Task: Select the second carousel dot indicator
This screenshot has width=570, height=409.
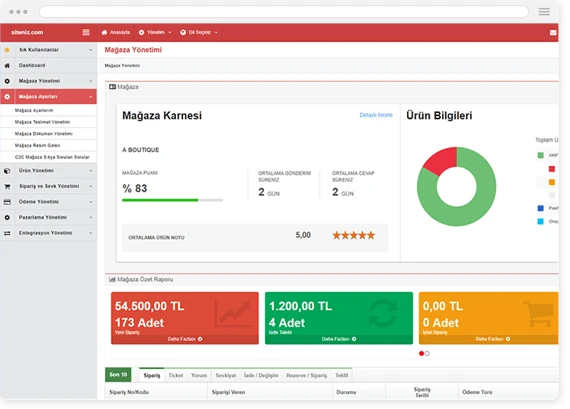Action: 427,353
